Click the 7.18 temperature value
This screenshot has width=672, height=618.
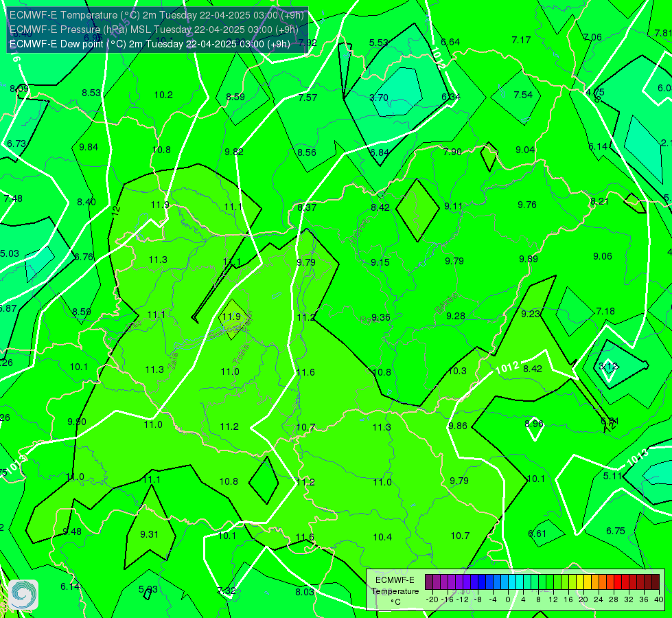click(x=605, y=311)
